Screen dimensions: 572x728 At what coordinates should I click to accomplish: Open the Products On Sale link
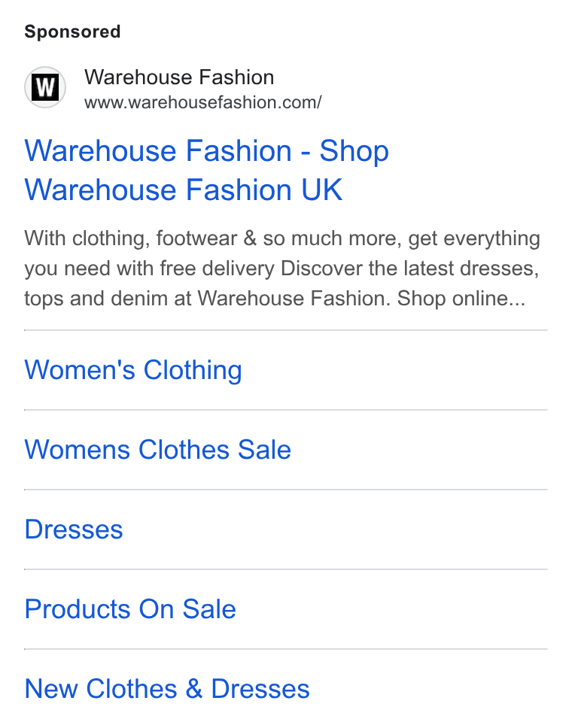pyautogui.click(x=130, y=608)
